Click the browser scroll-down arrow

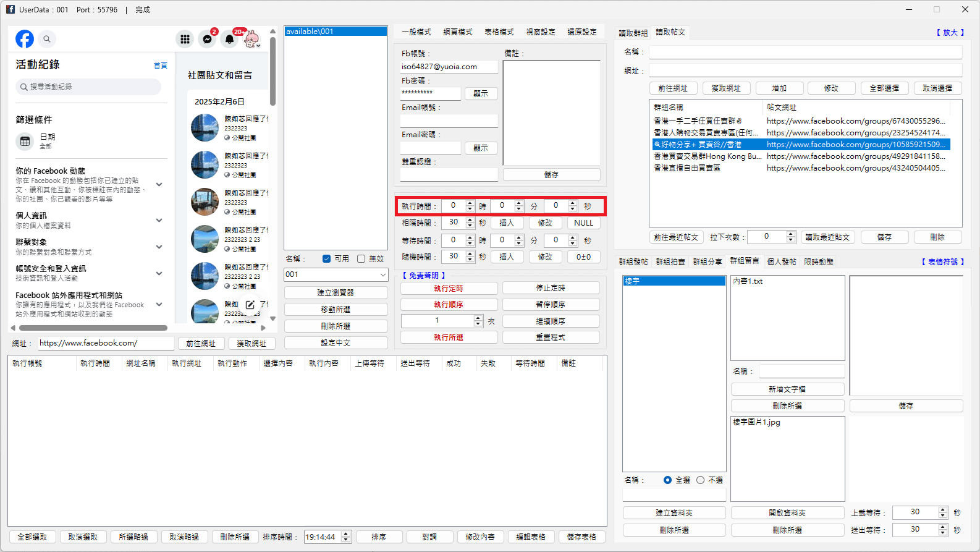tap(272, 319)
